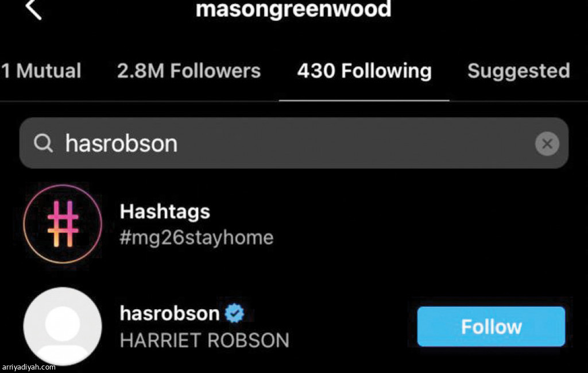Click the masongreenwood profile title

[293, 9]
